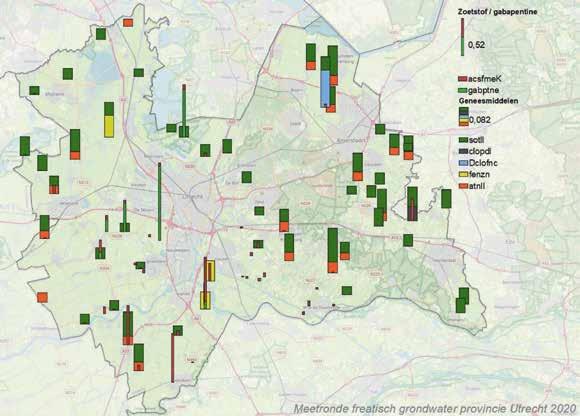
Task: Click the Utrecht city label on map
Action: pyautogui.click(x=193, y=196)
